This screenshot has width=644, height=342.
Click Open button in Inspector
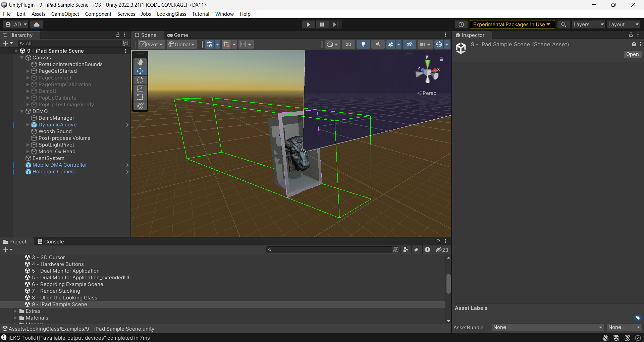click(632, 54)
